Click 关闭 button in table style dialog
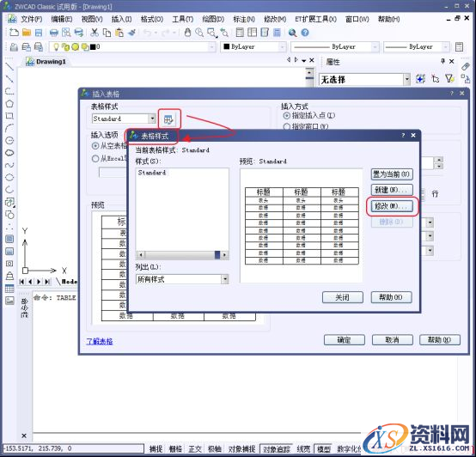 point(343,297)
